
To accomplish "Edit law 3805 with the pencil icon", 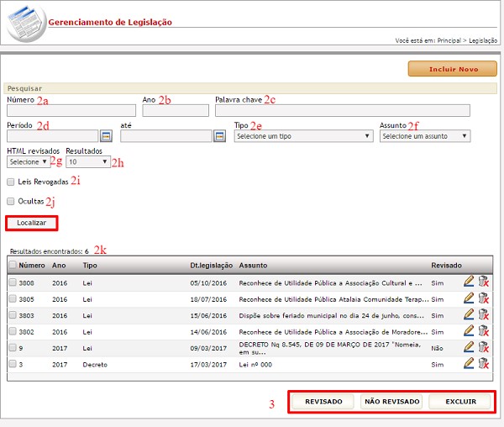I will pyautogui.click(x=469, y=298).
